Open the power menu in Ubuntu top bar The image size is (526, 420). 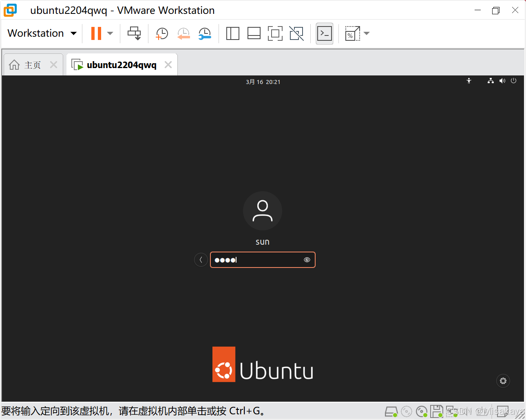click(514, 81)
